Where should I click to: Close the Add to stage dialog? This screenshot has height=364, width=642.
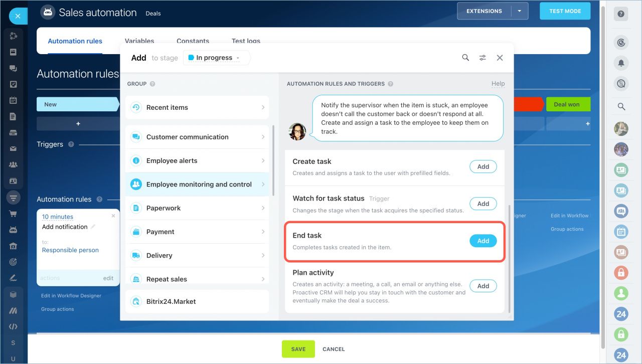click(x=500, y=58)
